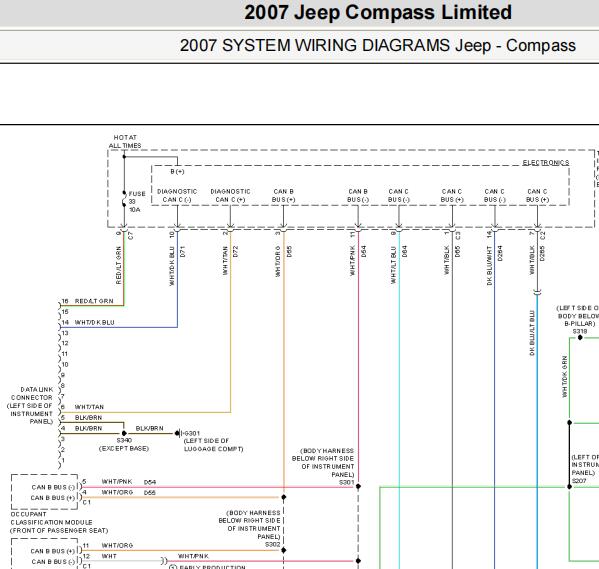
Task: Select 'CAN B BUS (-)' label above vertical WHT/PNK wire
Action: (358, 195)
